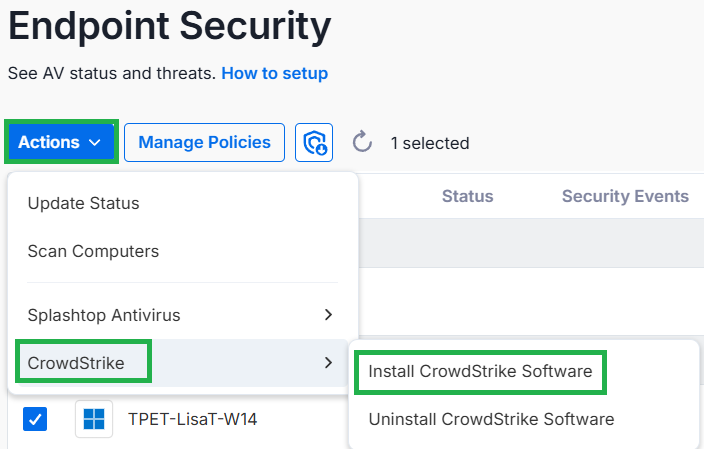Select Update Status from the menu
The width and height of the screenshot is (704, 449).
click(182, 203)
